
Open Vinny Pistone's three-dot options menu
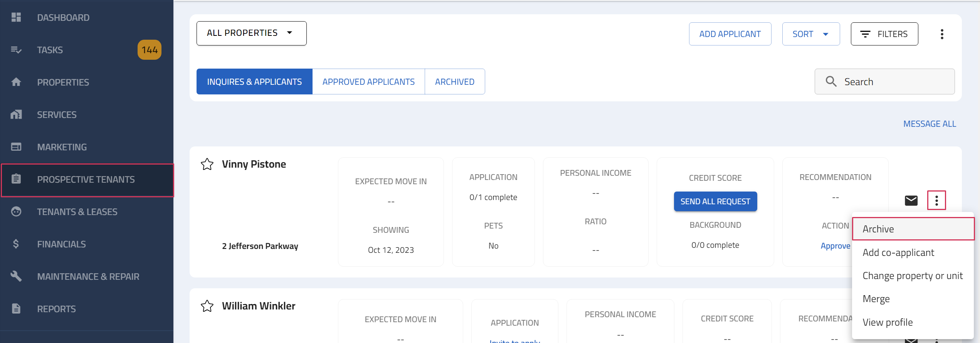coord(936,200)
